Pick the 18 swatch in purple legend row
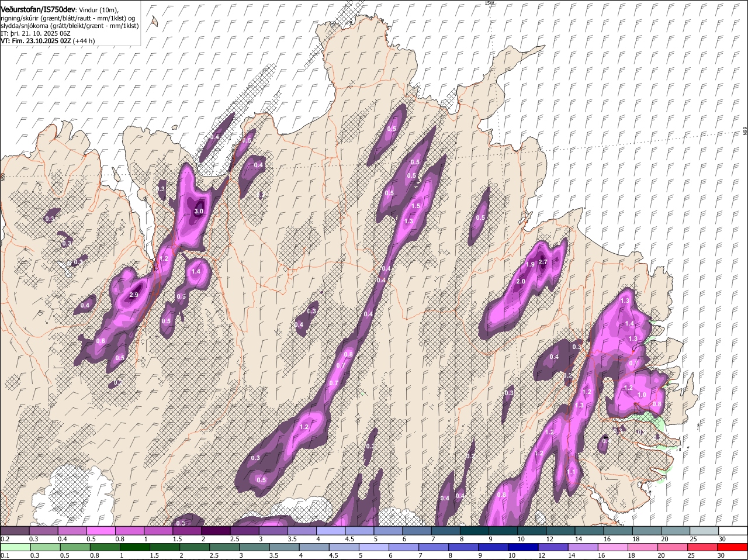 (647, 530)
